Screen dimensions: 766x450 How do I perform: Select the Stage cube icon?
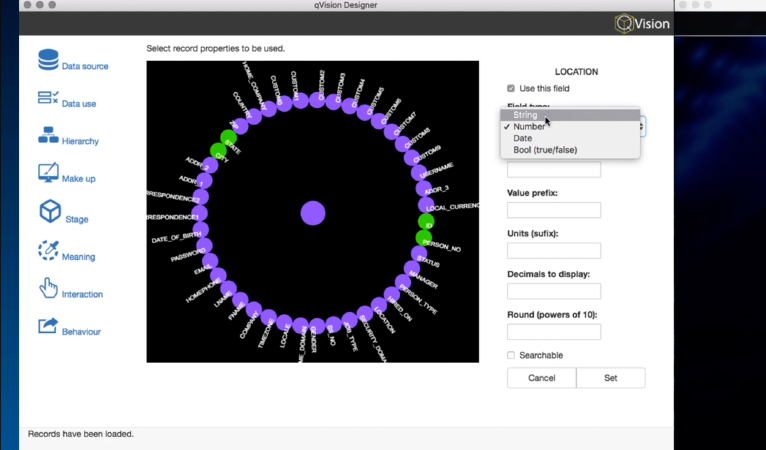(x=50, y=211)
